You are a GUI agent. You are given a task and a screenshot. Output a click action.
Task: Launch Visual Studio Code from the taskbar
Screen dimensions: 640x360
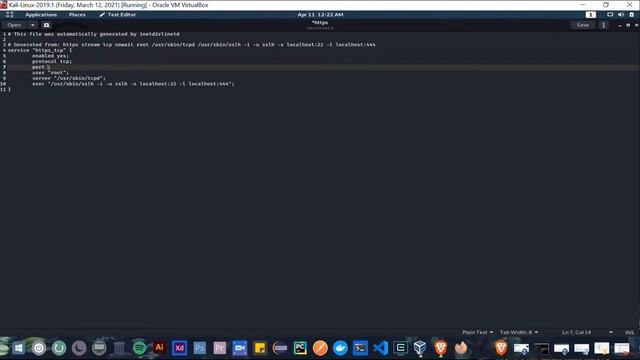[380, 348]
